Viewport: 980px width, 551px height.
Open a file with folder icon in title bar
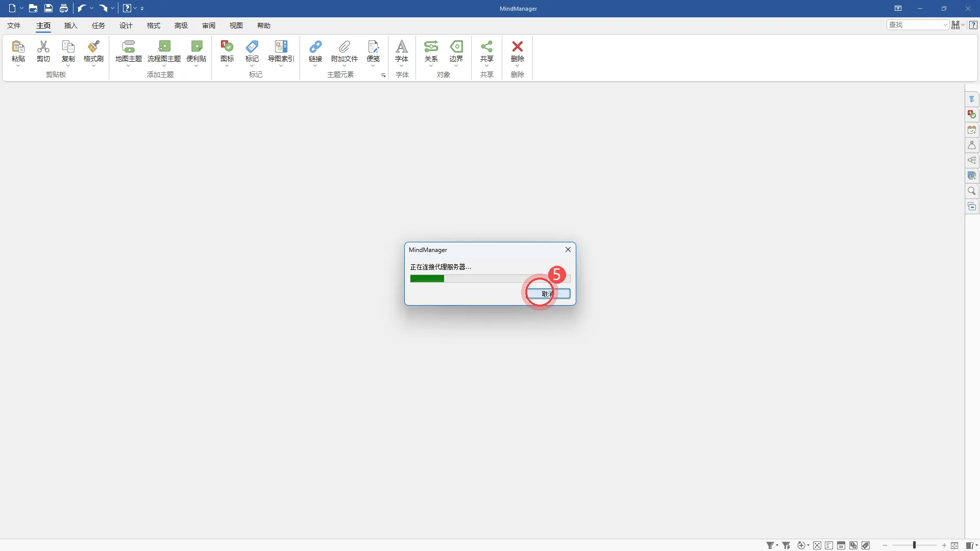click(x=33, y=8)
